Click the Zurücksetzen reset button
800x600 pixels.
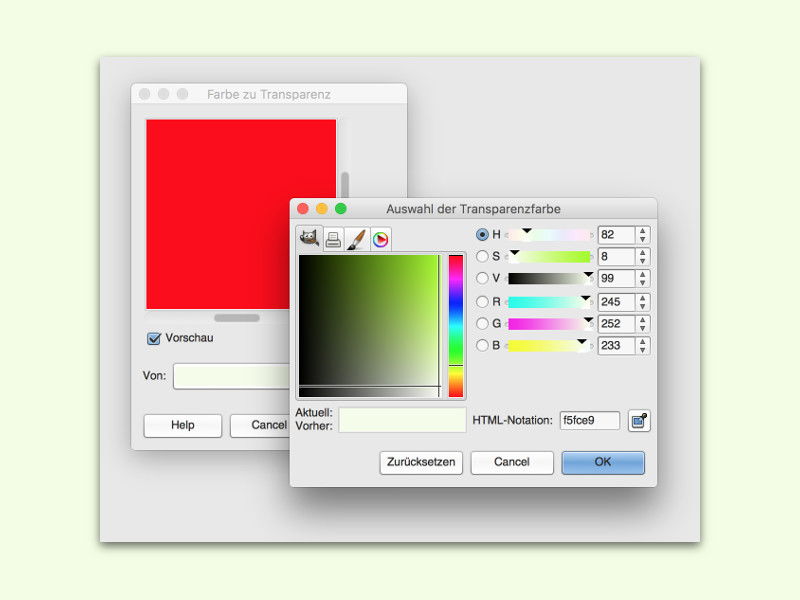(421, 462)
